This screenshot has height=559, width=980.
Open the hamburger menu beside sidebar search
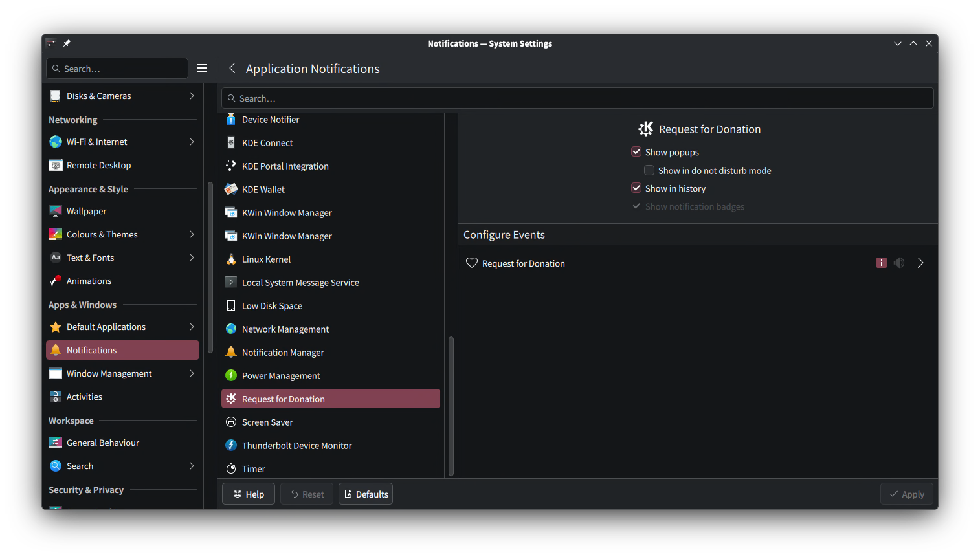coord(202,68)
